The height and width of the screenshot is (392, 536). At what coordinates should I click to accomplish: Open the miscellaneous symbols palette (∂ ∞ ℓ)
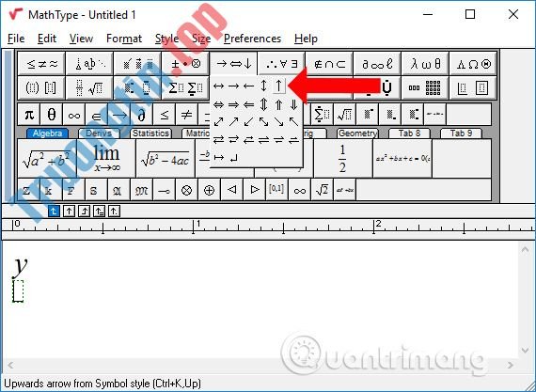[377, 64]
